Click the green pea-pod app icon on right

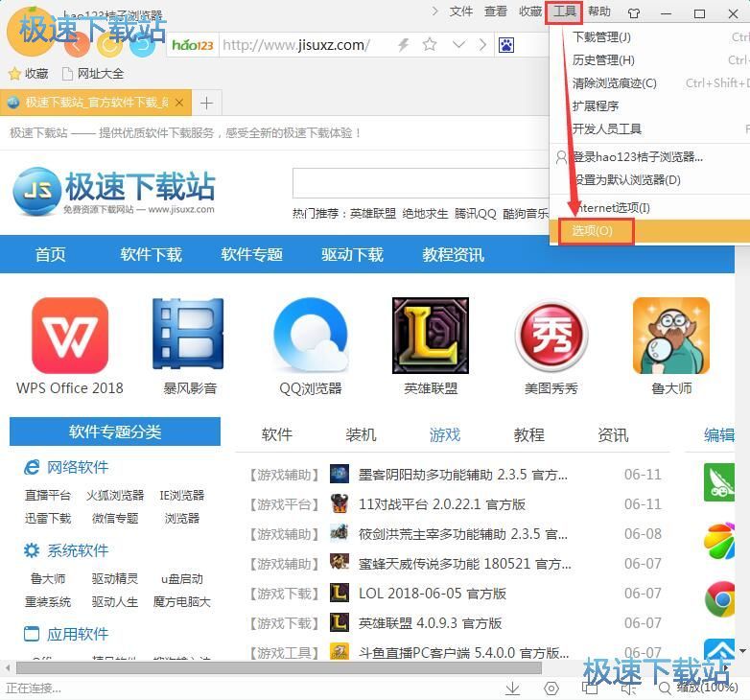click(x=719, y=482)
